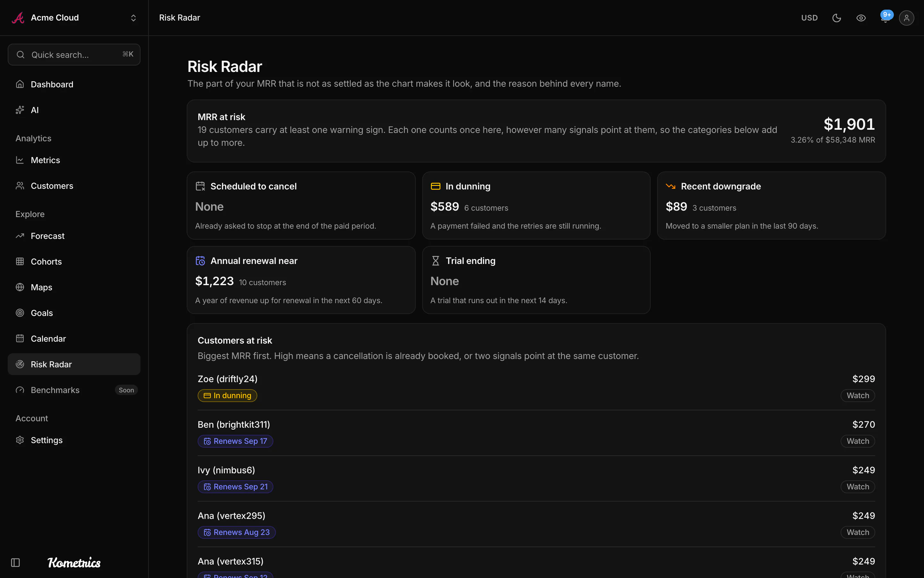The image size is (924, 578).
Task: Click the Benchmarks gauge icon
Action: [20, 390]
